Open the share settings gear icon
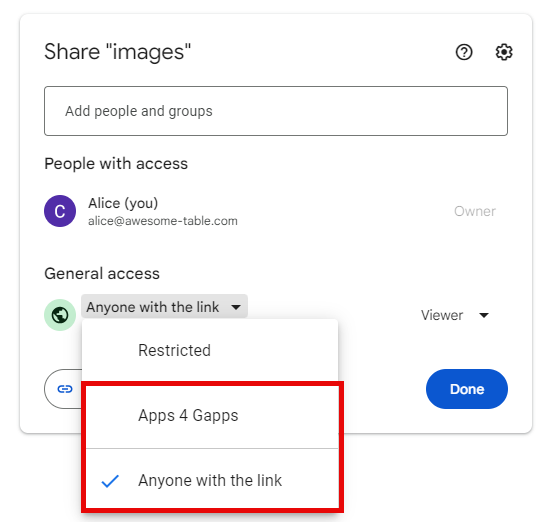 [x=504, y=52]
